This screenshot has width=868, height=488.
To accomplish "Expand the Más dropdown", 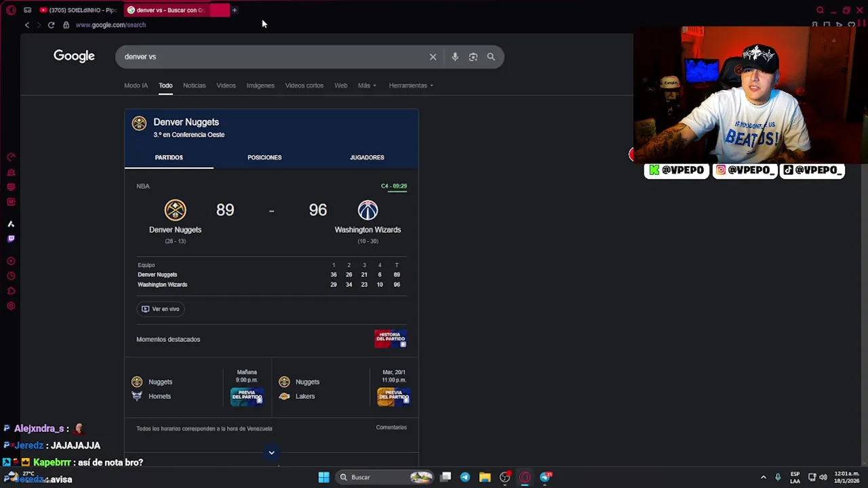I will coord(367,85).
